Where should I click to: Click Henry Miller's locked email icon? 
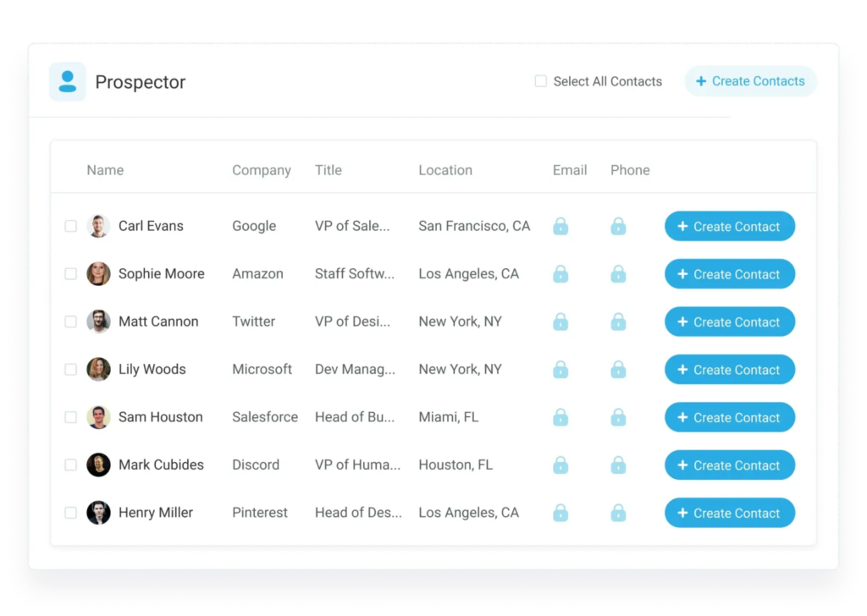[561, 513]
